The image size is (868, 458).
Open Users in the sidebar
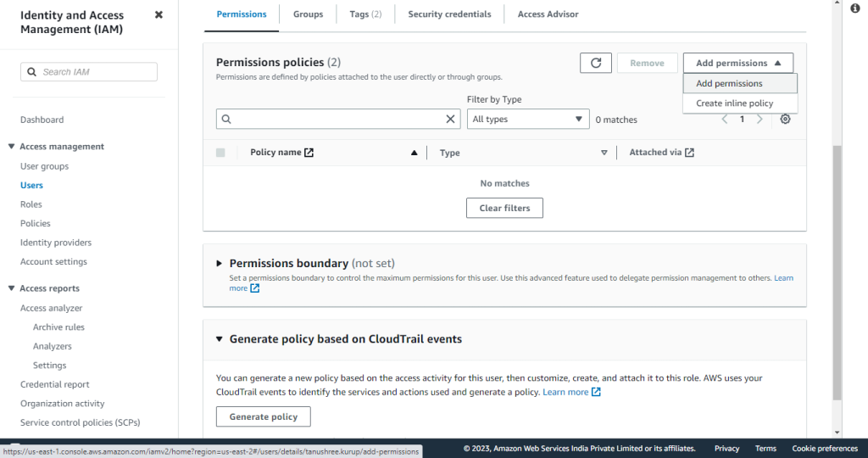[x=31, y=185]
